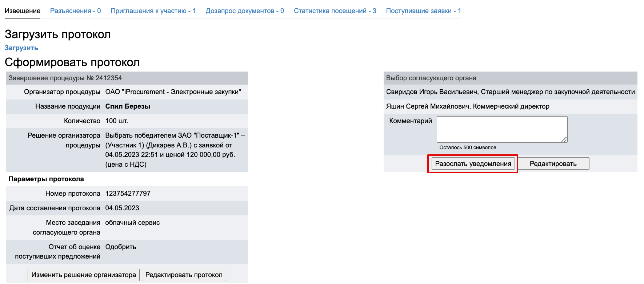Grab the Комментарий textarea resize handle
Viewport: 644px width, 284px height.
564,139
